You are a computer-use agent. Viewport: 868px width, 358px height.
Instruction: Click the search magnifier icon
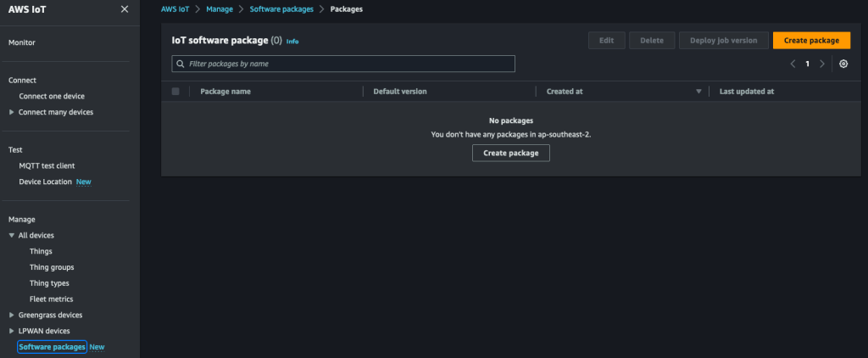point(180,64)
